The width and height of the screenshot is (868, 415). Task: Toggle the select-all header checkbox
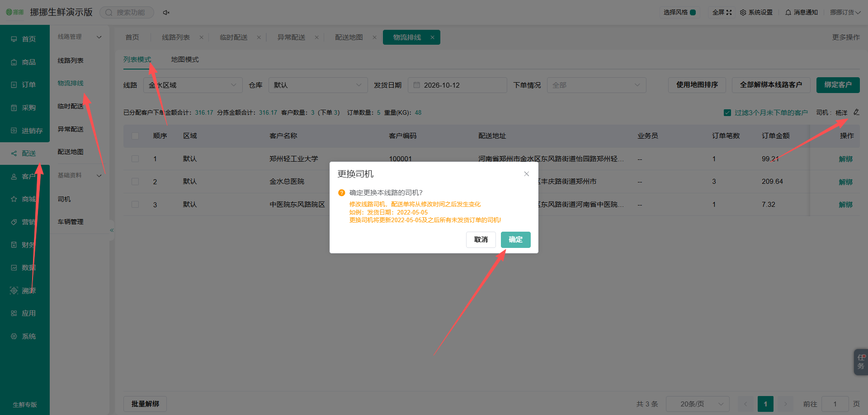(x=135, y=136)
